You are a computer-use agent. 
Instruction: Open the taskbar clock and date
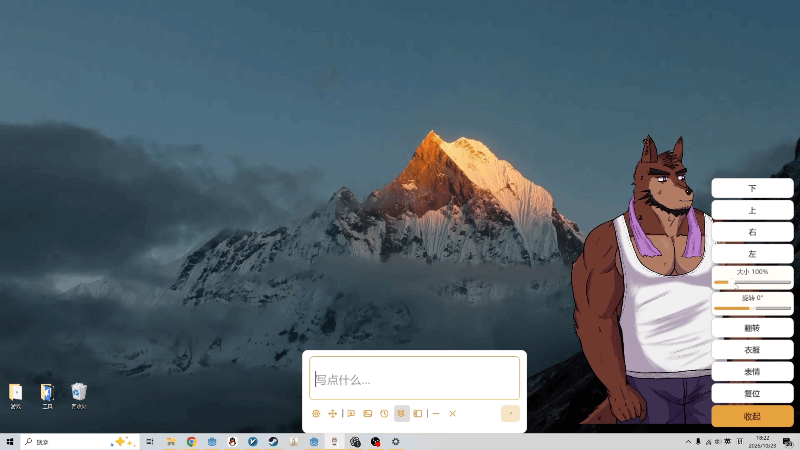click(x=763, y=442)
